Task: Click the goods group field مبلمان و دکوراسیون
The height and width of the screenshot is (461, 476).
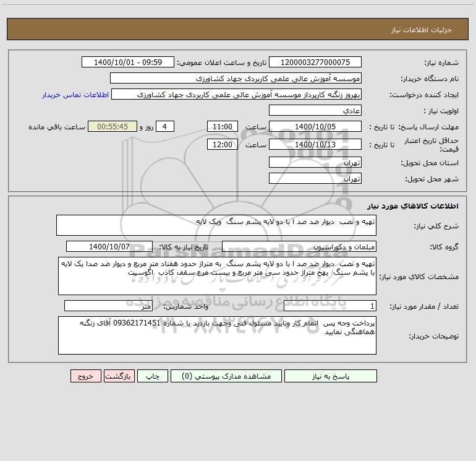Action: click(x=299, y=246)
